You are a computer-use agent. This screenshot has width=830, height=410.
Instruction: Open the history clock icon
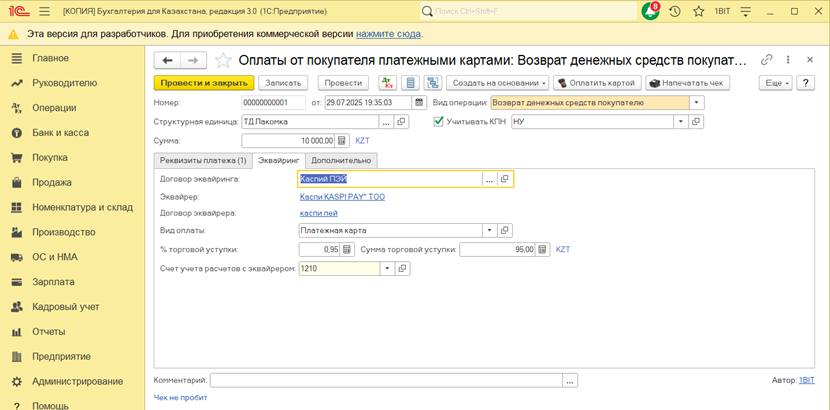point(675,11)
